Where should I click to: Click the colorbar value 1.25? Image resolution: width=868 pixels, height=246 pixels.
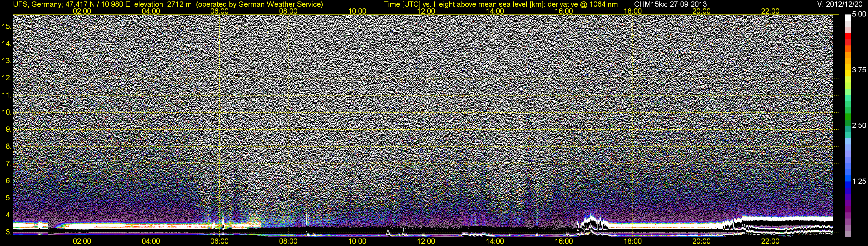(x=859, y=181)
